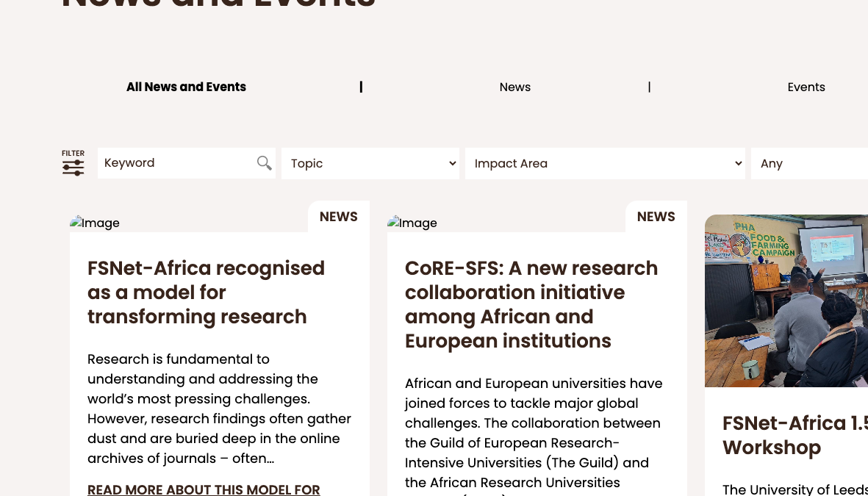Switch to the Events tab

coord(806,87)
